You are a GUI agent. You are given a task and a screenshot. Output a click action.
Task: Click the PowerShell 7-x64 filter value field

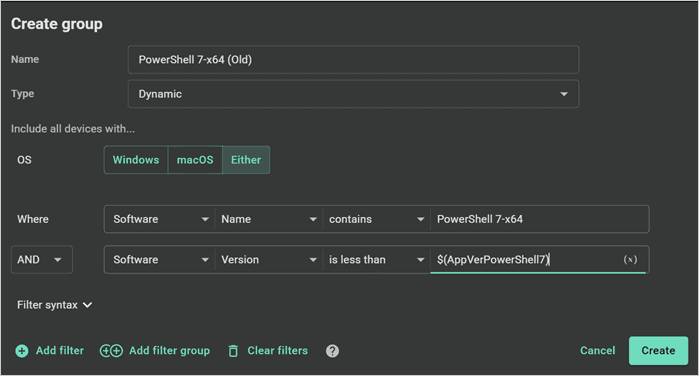(x=539, y=219)
